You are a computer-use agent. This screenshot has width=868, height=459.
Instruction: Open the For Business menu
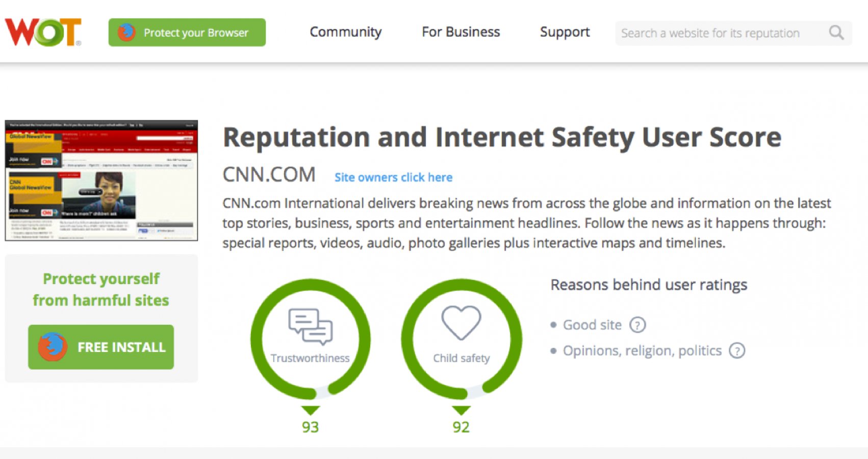[461, 32]
